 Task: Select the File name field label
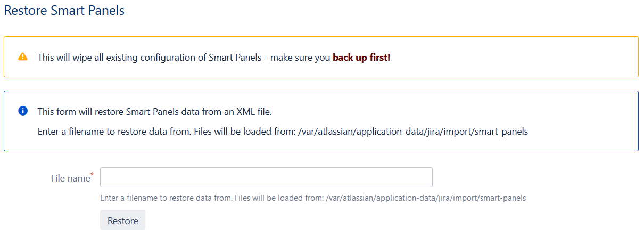point(70,178)
